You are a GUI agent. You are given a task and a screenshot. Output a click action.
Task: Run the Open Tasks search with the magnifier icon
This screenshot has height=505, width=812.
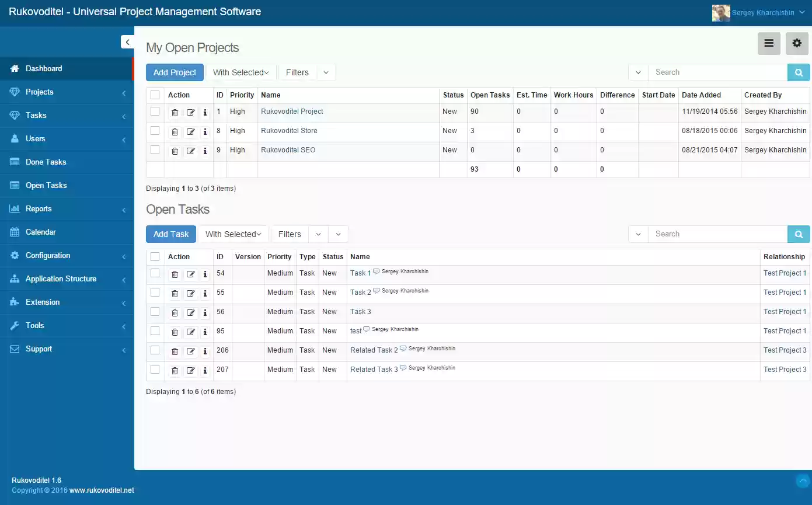point(798,234)
